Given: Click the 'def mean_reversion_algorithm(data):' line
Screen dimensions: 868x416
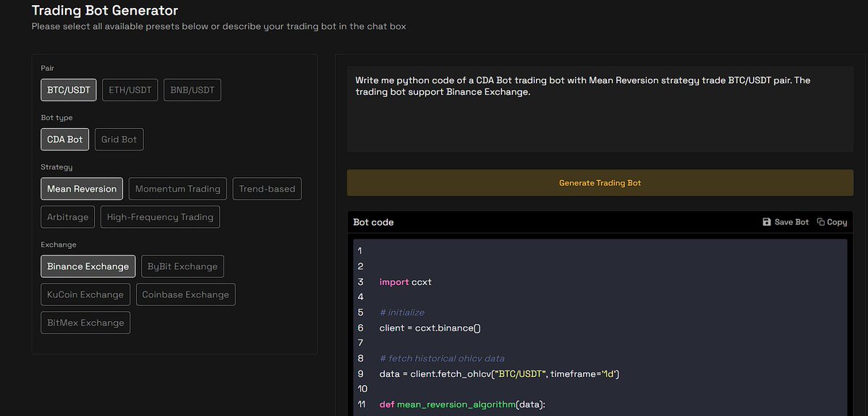Looking at the screenshot, I should pos(461,404).
